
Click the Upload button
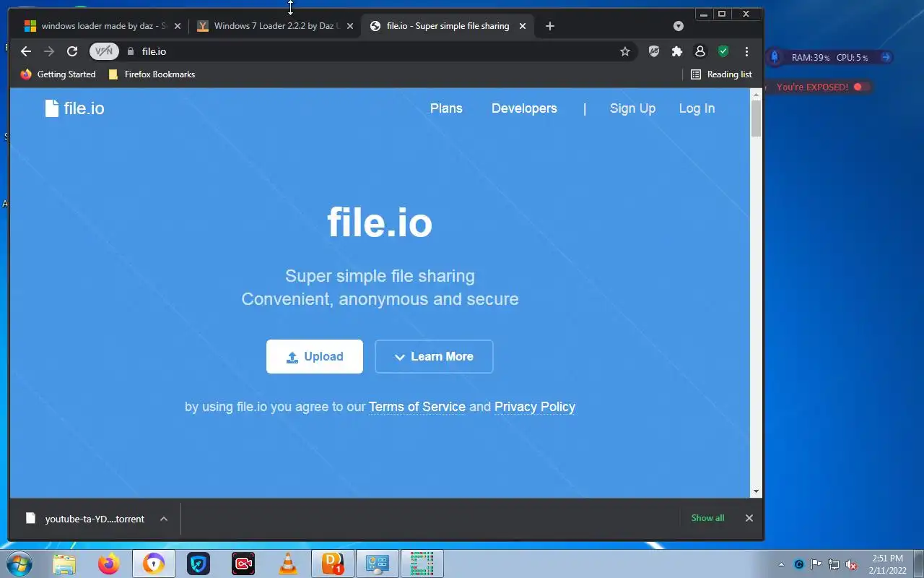pyautogui.click(x=315, y=357)
